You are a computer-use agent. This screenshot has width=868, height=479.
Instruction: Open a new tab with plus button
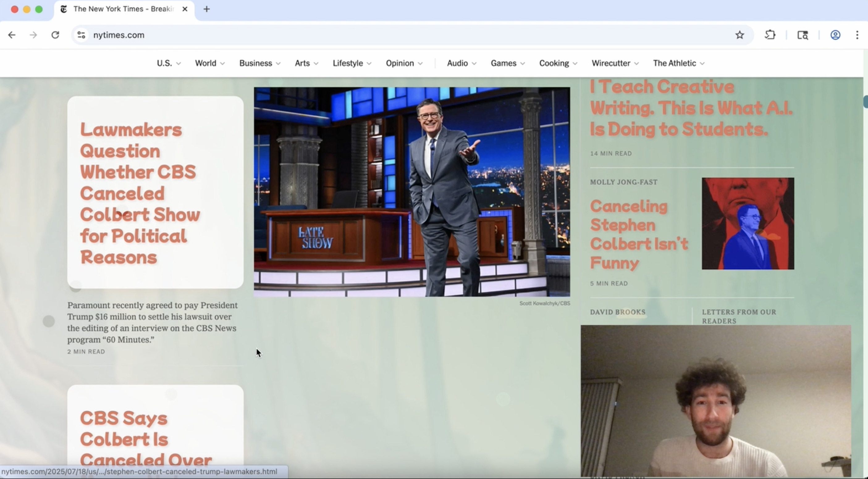[x=207, y=9]
